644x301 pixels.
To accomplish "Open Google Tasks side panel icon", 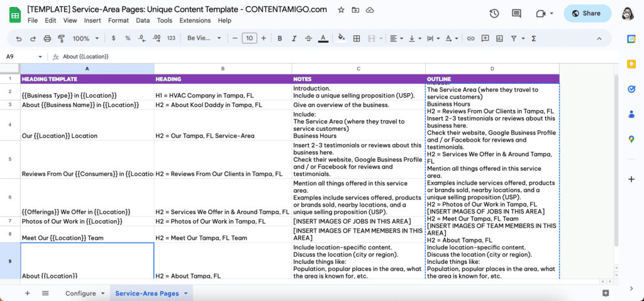I will pos(631,89).
